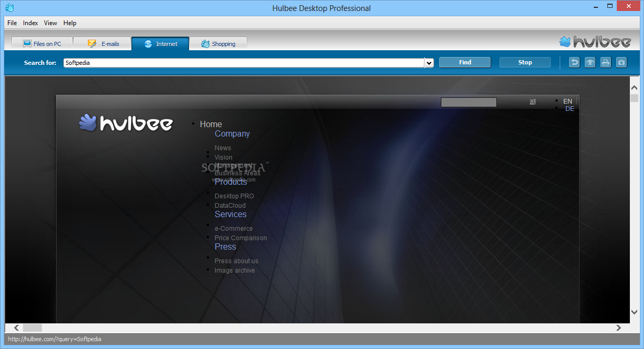Image resolution: width=644 pixels, height=349 pixels.
Task: Open the e-Commerce link
Action: (234, 229)
